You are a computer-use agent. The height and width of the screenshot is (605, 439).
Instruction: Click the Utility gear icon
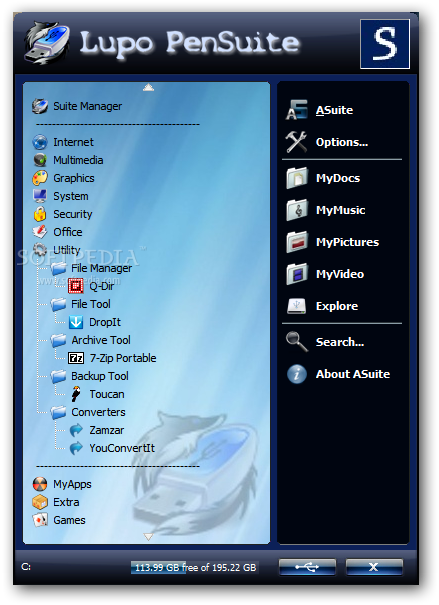click(40, 250)
